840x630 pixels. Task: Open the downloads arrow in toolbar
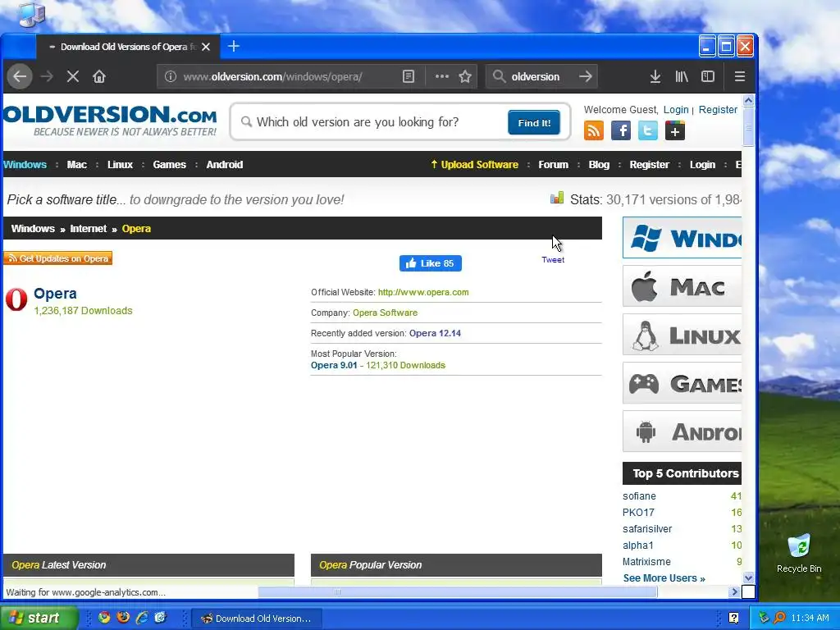pos(655,76)
